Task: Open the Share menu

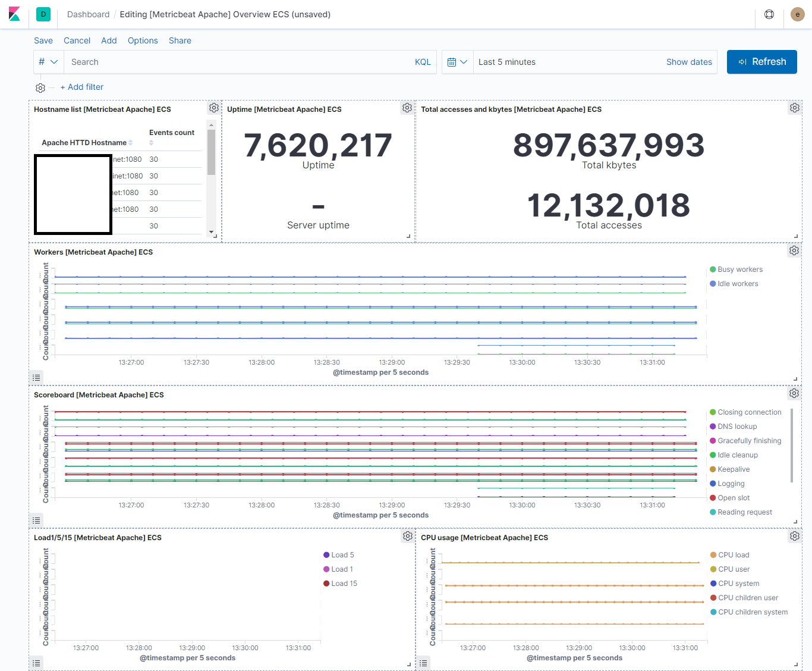Action: (x=180, y=40)
